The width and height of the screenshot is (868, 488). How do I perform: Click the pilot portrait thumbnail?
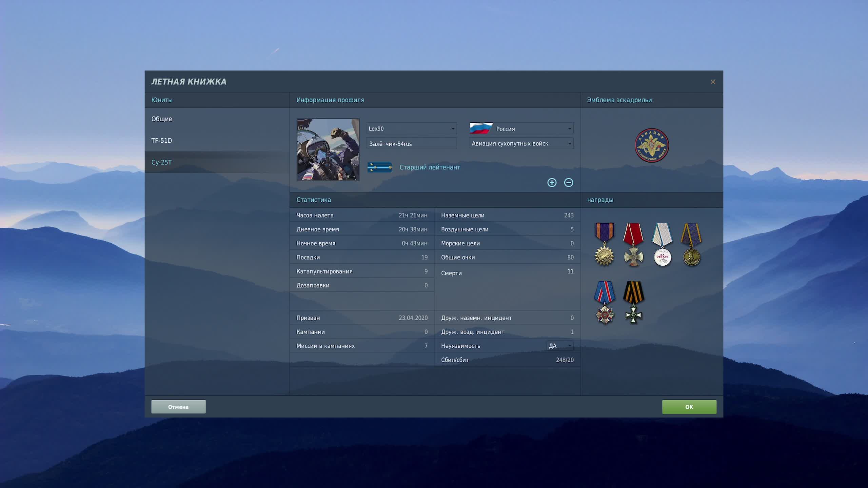click(328, 149)
